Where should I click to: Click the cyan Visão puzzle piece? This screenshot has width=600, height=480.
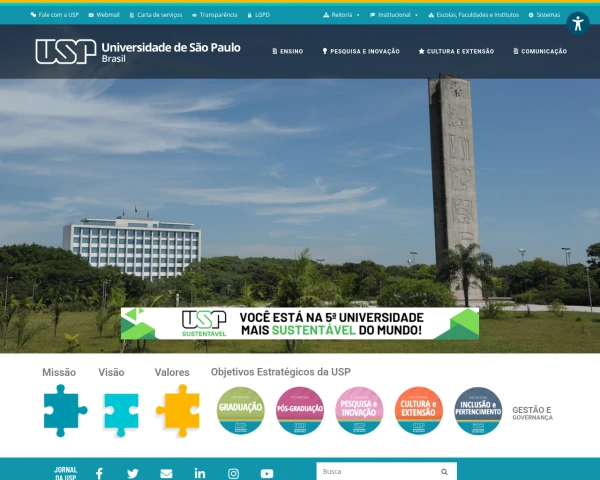121,415
